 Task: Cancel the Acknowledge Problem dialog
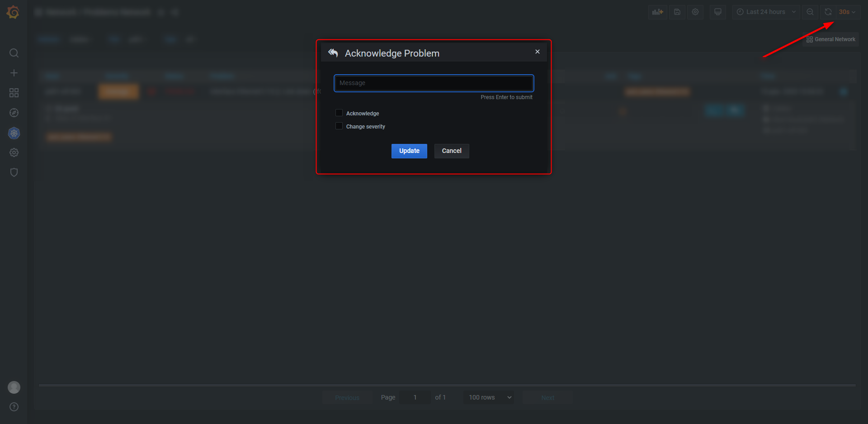point(451,151)
